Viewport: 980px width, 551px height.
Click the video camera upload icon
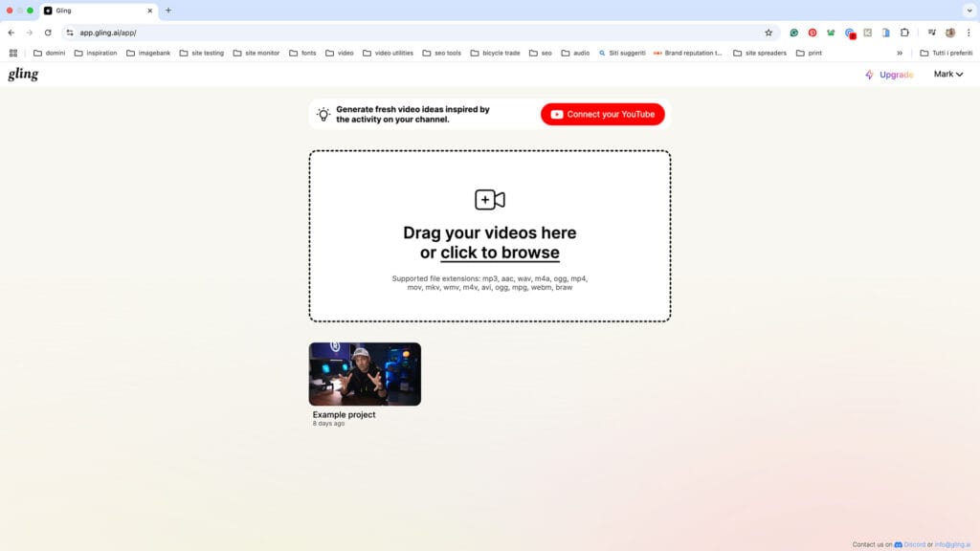489,200
